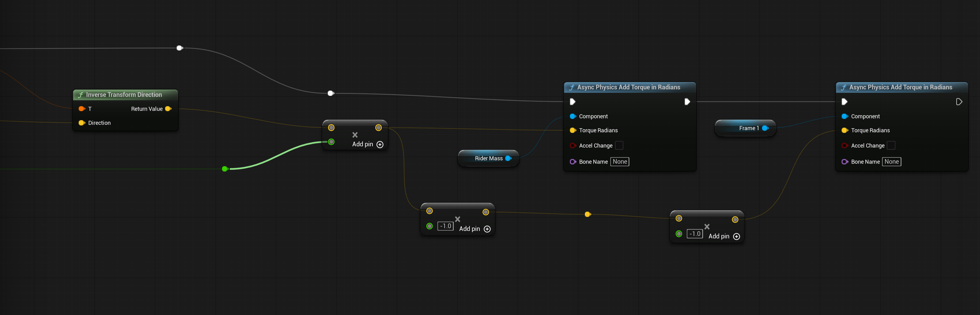
Task: Click exec output pin of Rider Mass torque node
Action: coord(687,102)
